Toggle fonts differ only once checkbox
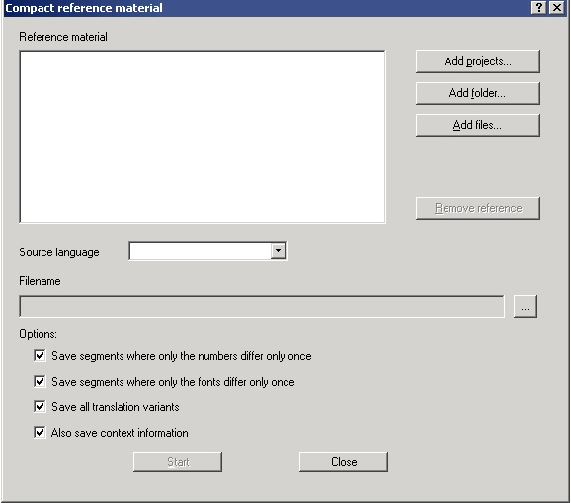Screen dimensions: 571x503 [40, 381]
